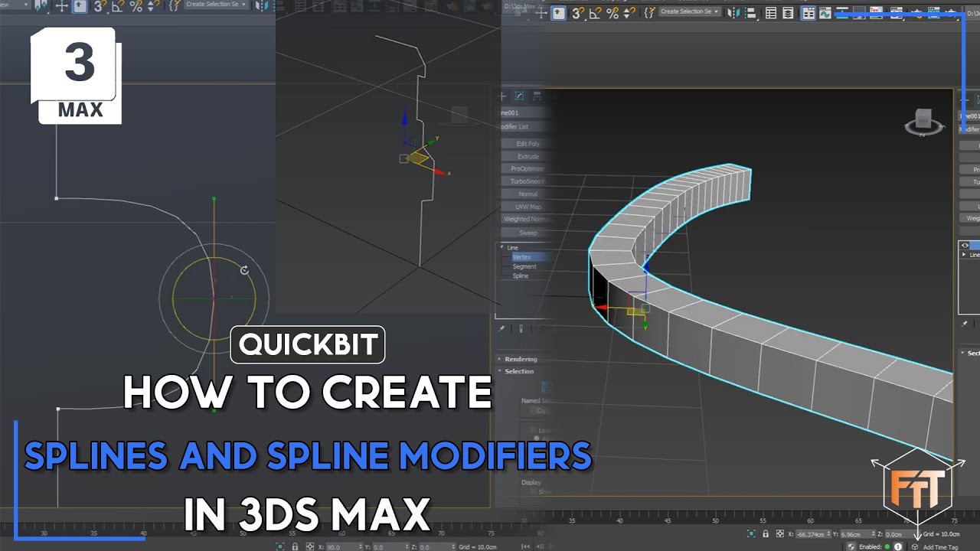Open Edit Named Selection Sets, left toolbar
Viewport: 980px width, 551px height.
[174, 6]
